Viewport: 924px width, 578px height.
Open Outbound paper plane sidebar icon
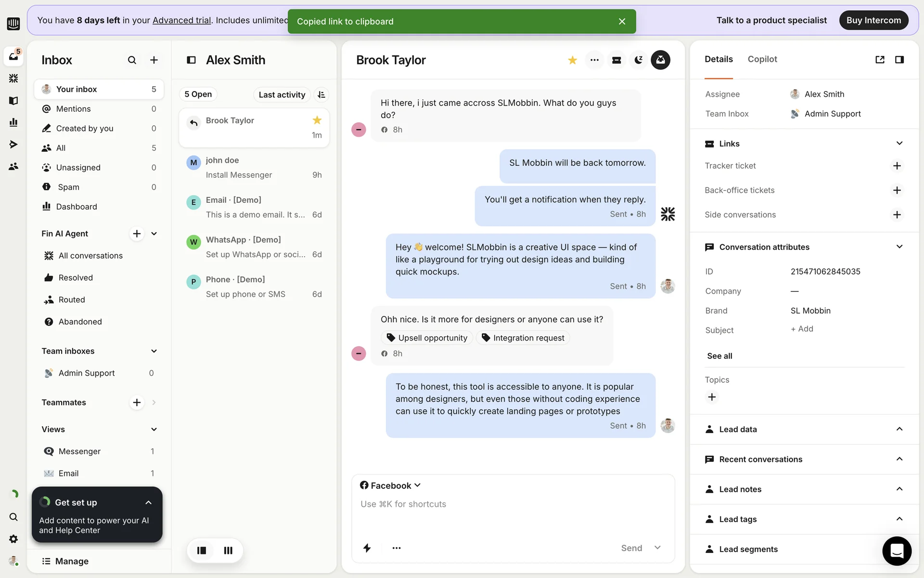(13, 144)
